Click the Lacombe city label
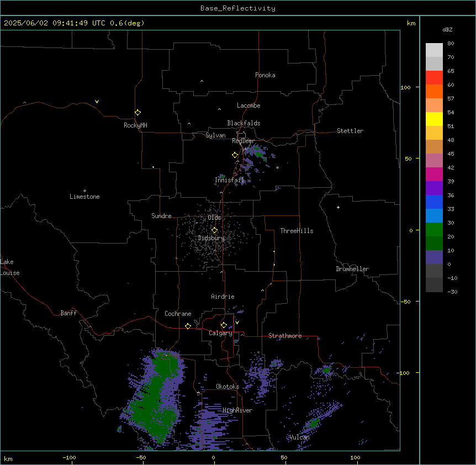 (x=248, y=105)
